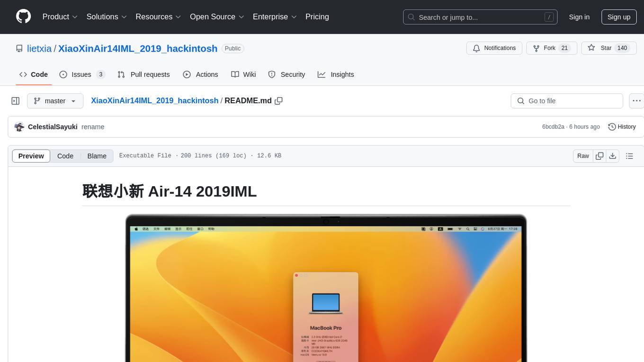Click the MacBook screenshot image in README
The height and width of the screenshot is (362, 644).
[326, 288]
